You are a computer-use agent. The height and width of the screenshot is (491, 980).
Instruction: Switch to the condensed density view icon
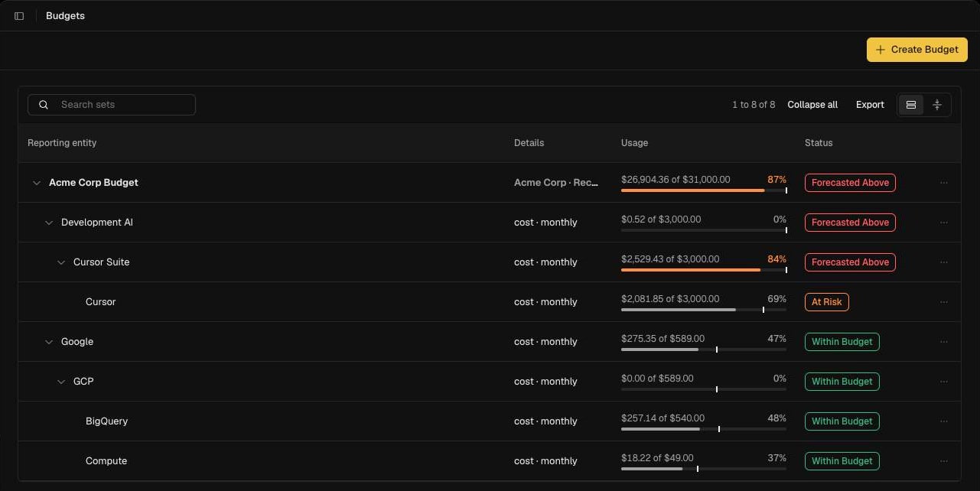(x=936, y=105)
